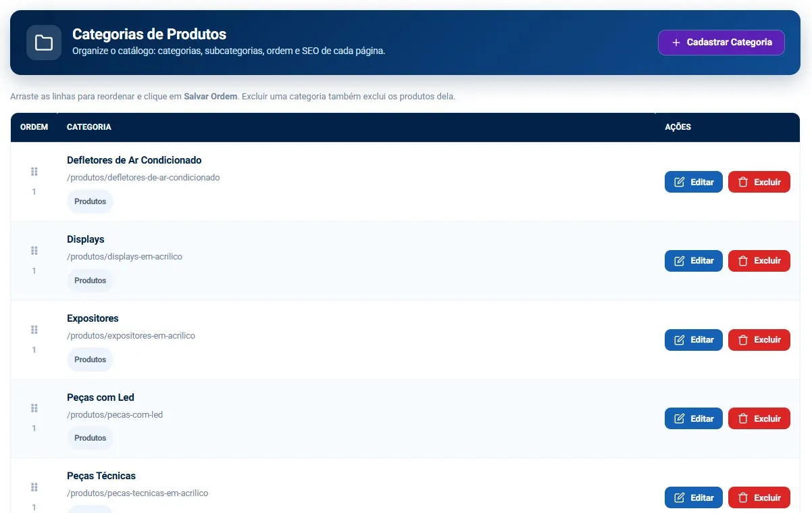This screenshot has height=513, width=812.
Task: Select the Defletores de Ar Condicionado title
Action: click(x=134, y=160)
